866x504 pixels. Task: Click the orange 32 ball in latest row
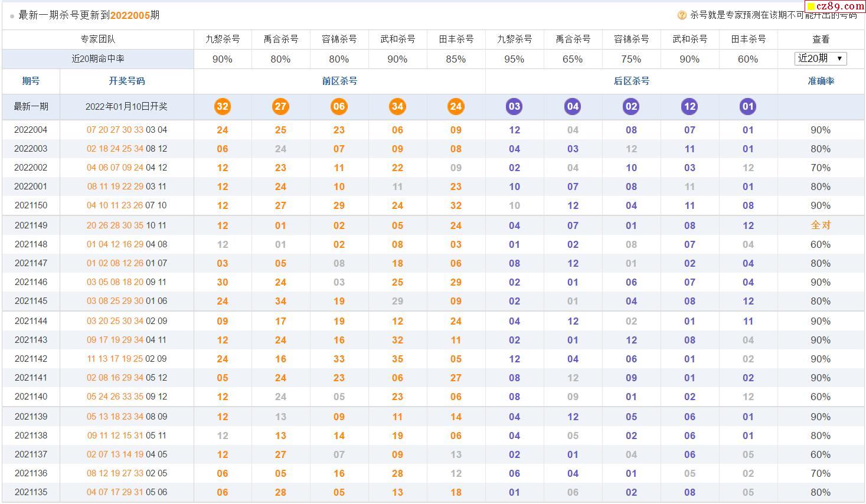coord(223,107)
